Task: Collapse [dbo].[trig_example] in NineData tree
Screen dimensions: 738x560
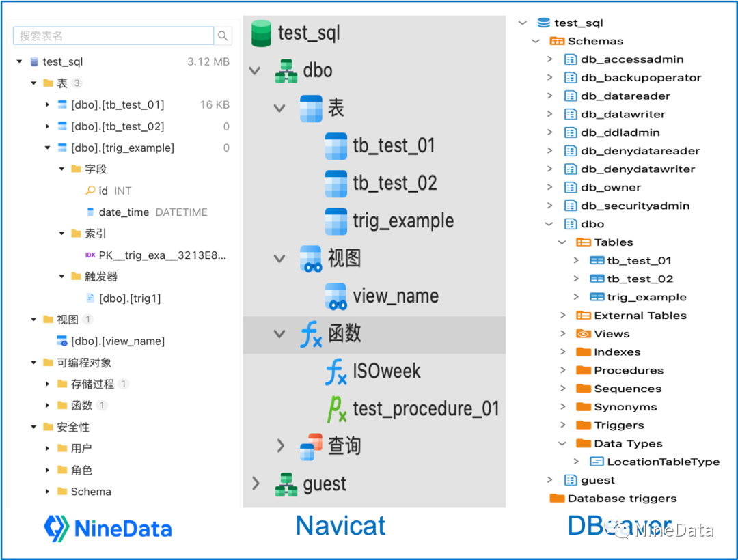Action: click(47, 148)
